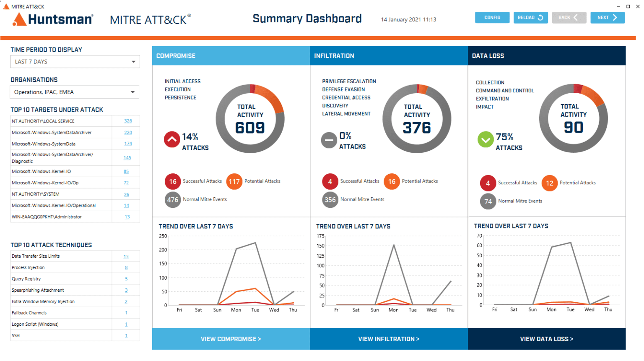Click the Potential Attacks badge showing 117
The width and height of the screenshot is (644, 361).
pos(234,181)
